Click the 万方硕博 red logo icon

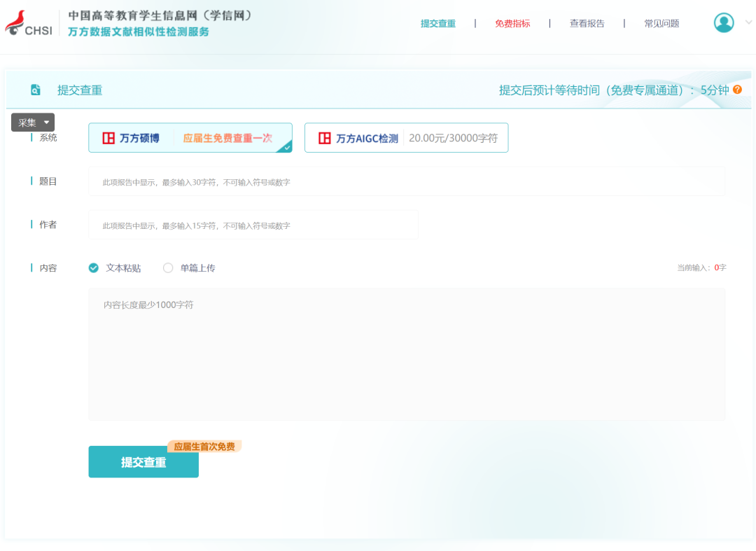108,138
